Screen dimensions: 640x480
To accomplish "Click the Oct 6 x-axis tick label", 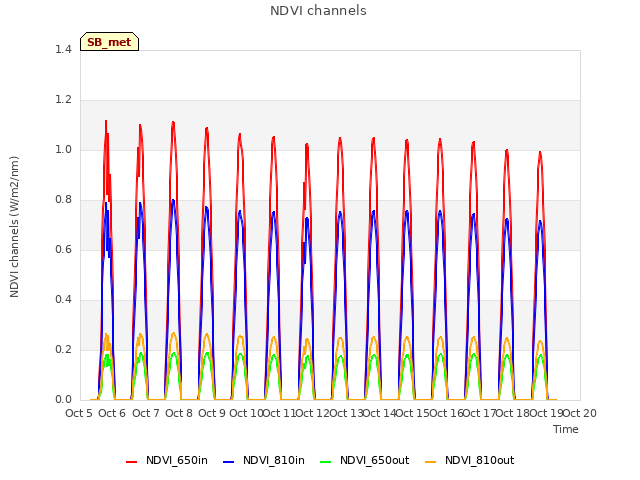I will click(x=112, y=413).
